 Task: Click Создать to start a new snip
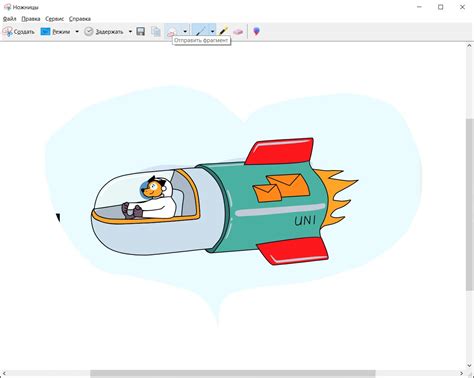click(19, 32)
